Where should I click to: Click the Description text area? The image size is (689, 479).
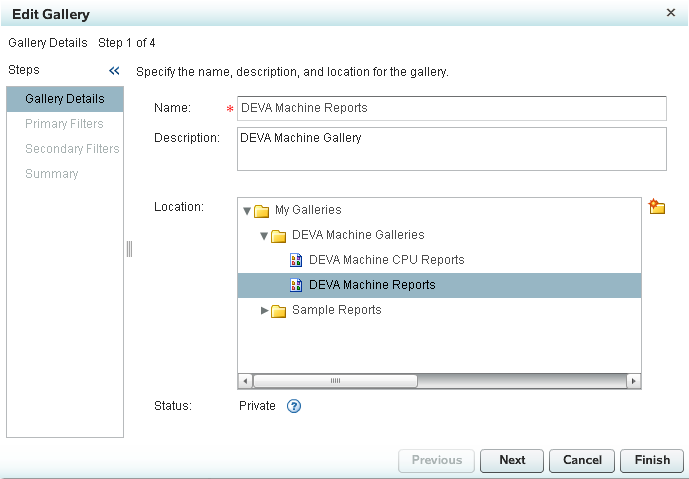450,149
